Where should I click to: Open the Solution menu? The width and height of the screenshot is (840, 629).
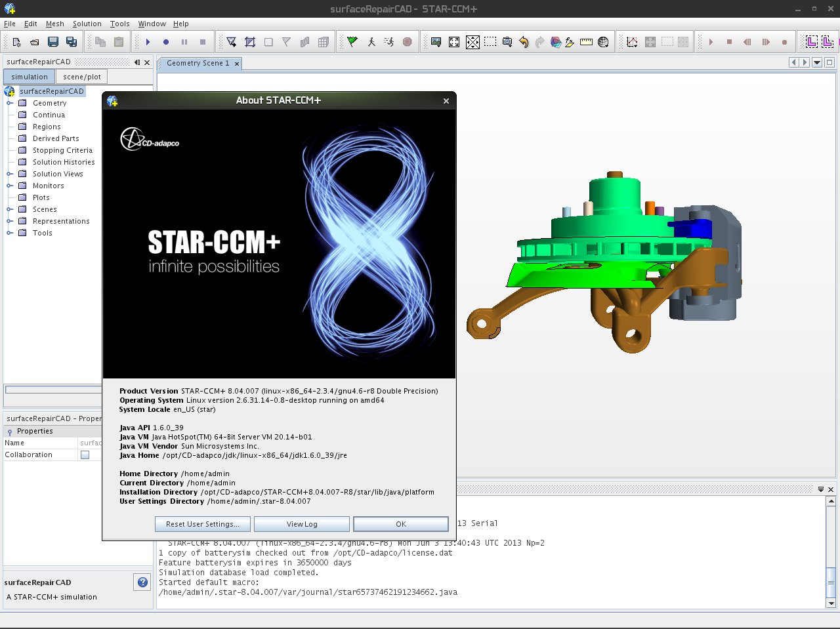87,24
